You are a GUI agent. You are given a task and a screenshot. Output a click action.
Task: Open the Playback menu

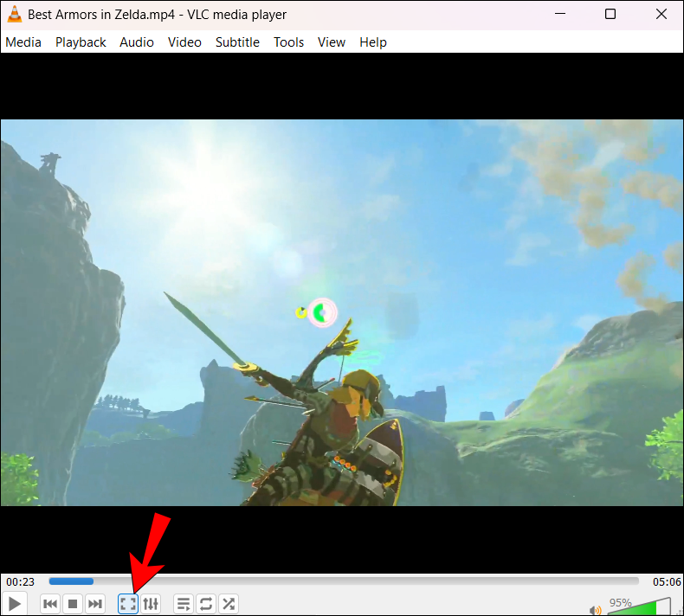pos(81,42)
